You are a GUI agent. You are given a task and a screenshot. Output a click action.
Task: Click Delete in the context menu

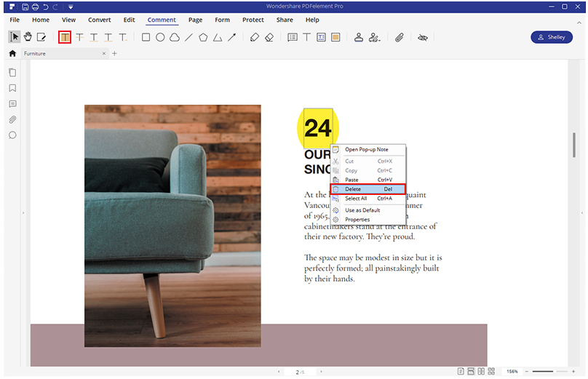[x=368, y=189]
